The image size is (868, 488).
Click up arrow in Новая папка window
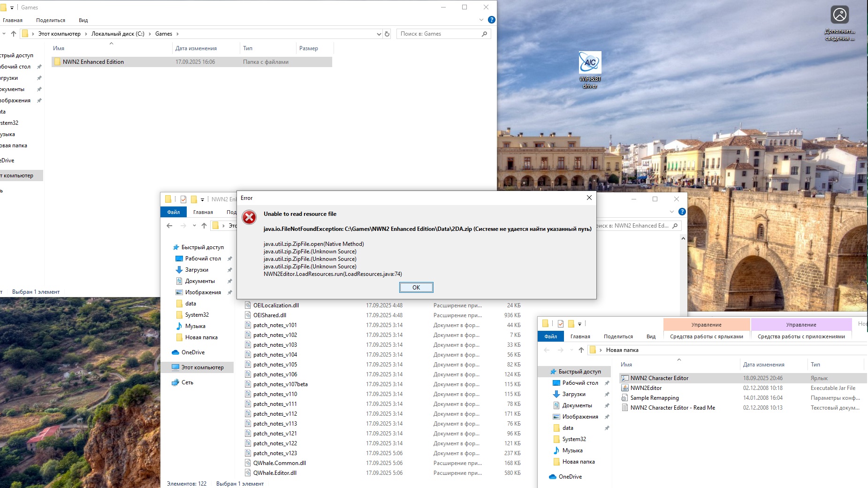coord(581,350)
